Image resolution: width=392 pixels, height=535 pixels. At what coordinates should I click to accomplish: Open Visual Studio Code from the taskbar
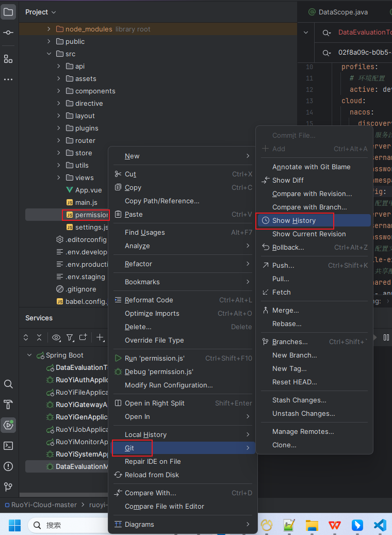click(x=380, y=525)
